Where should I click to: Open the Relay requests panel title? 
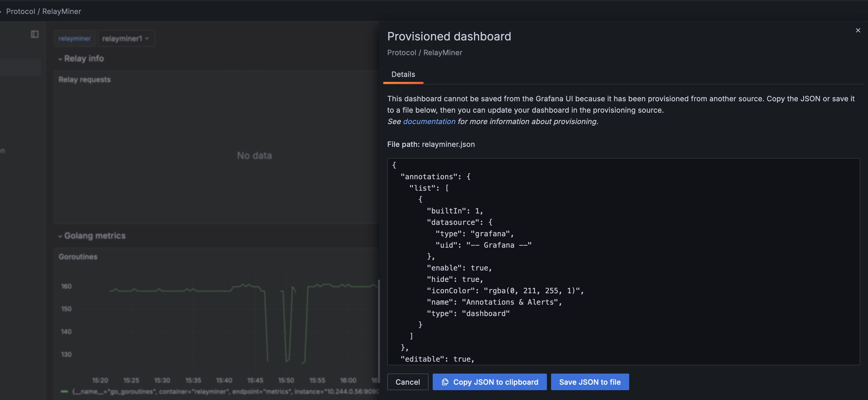84,80
